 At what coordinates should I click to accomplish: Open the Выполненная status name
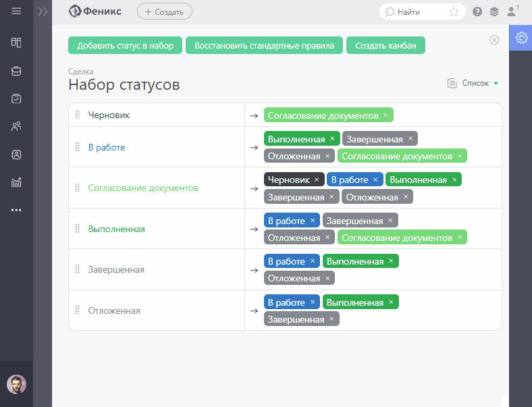coord(116,229)
